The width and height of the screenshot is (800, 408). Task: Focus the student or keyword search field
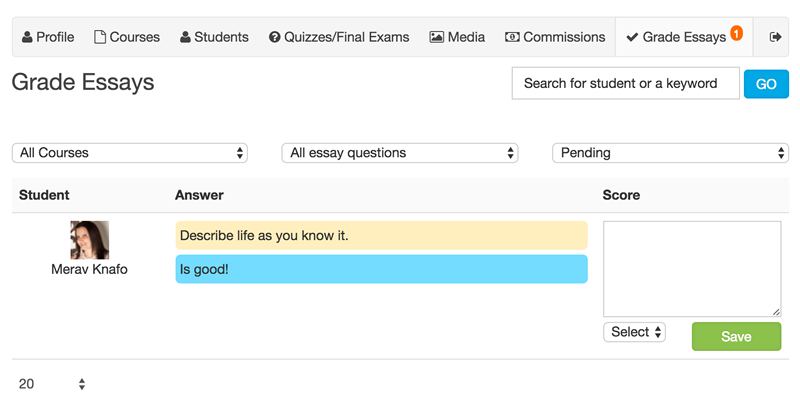(626, 84)
